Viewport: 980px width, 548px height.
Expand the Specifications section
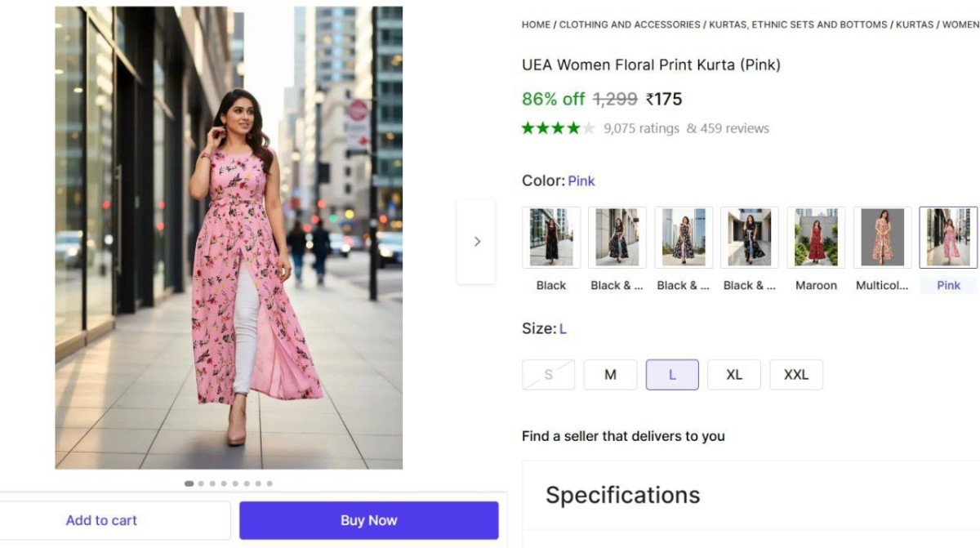point(622,495)
